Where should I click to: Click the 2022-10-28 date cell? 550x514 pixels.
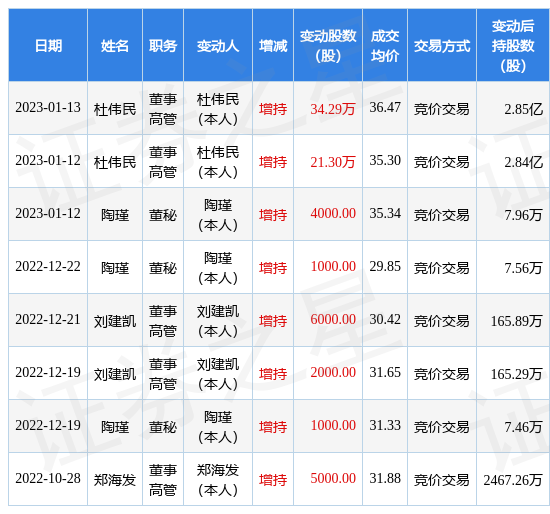[48, 479]
